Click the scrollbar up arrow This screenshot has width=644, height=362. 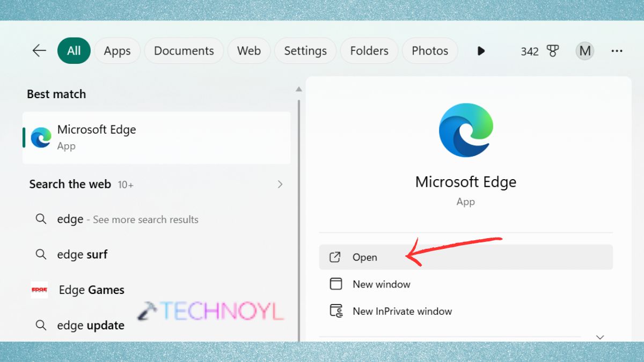(x=299, y=90)
